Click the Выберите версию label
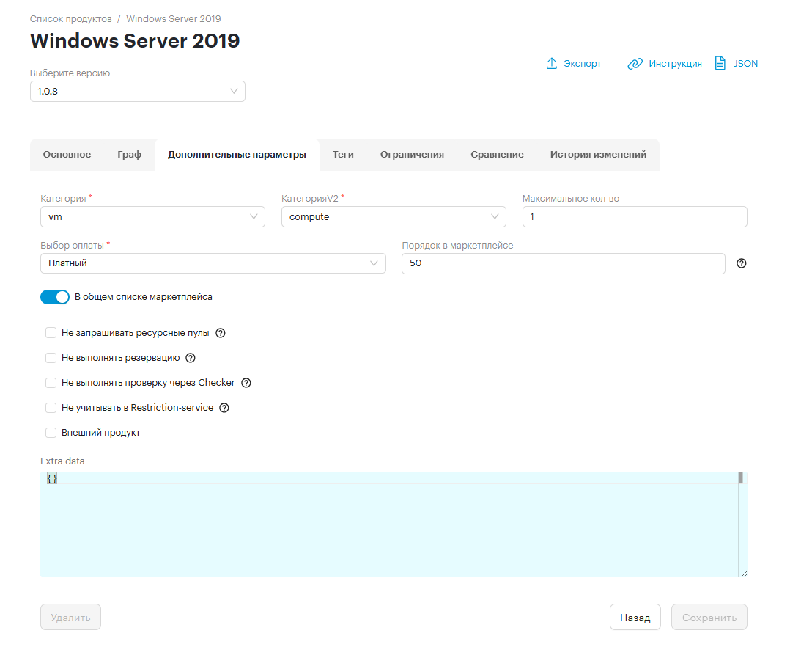Viewport: 812px width, 652px height. pyautogui.click(x=70, y=73)
